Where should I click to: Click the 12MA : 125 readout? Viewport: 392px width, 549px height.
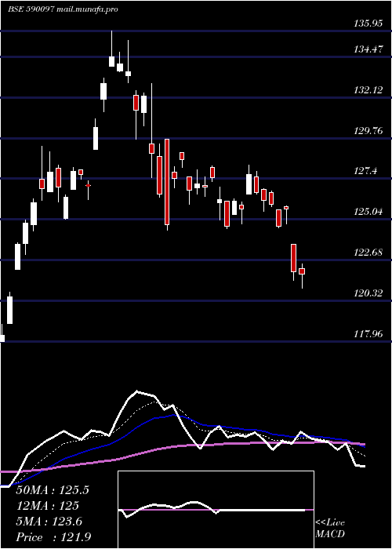click(47, 506)
